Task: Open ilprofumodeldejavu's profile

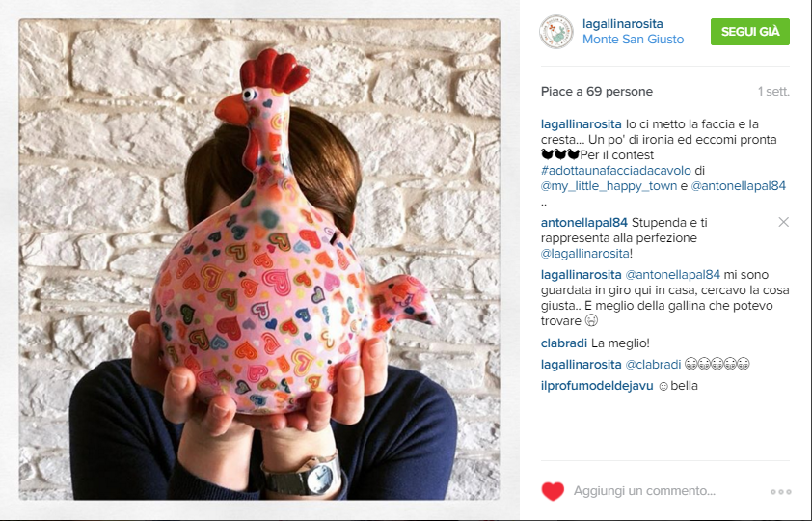Action: [597, 386]
